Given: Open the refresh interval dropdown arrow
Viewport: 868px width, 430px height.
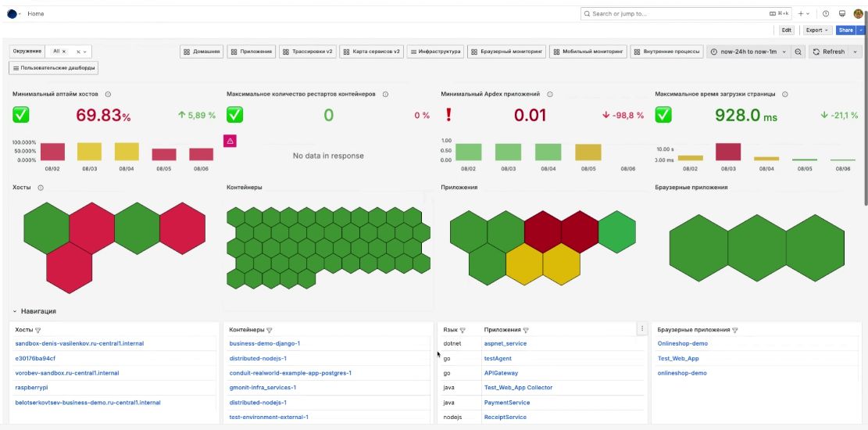Looking at the screenshot, I should pyautogui.click(x=855, y=52).
